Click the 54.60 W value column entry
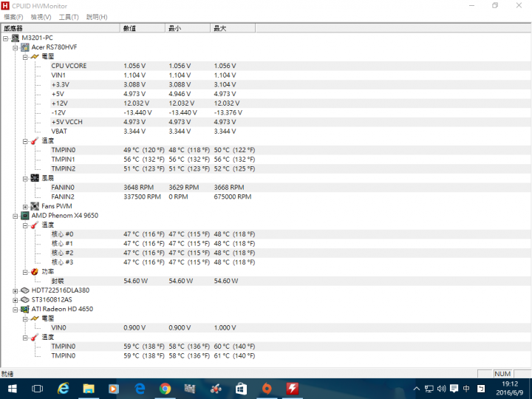This screenshot has height=399, width=532. (x=136, y=281)
